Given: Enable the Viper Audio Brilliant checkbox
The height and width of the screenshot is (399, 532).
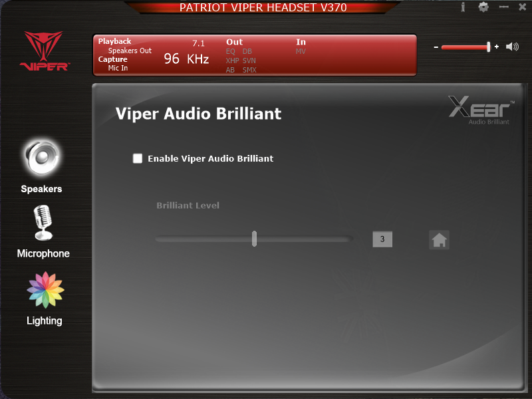Looking at the screenshot, I should [x=138, y=158].
